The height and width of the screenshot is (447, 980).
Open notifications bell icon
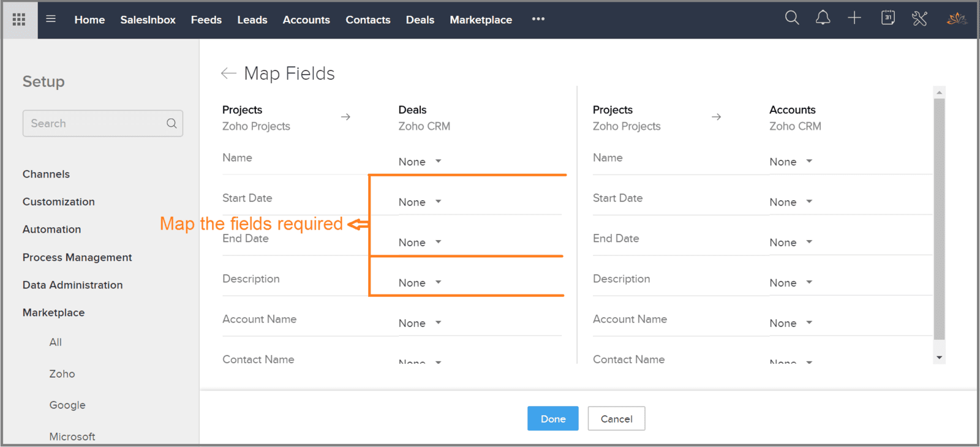[x=823, y=18]
